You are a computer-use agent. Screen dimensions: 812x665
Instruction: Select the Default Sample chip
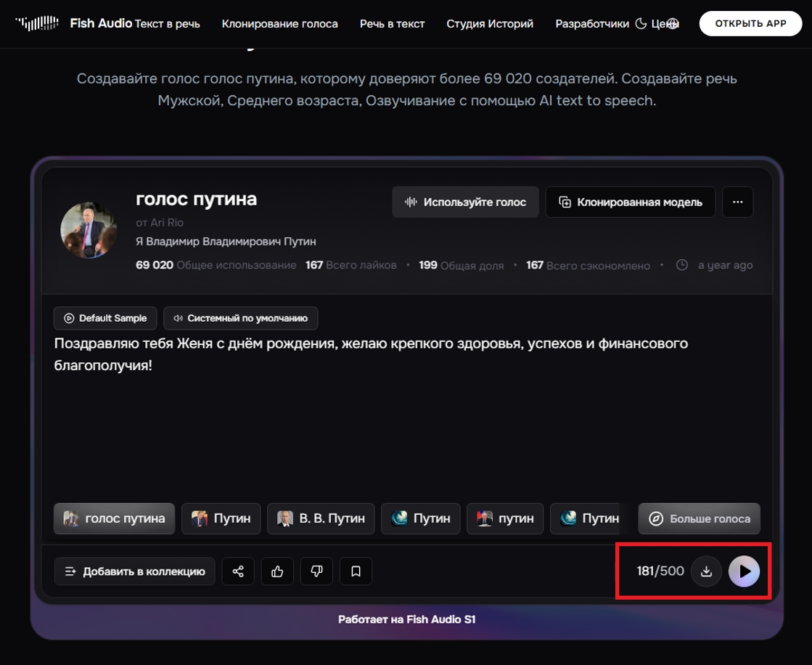click(105, 318)
